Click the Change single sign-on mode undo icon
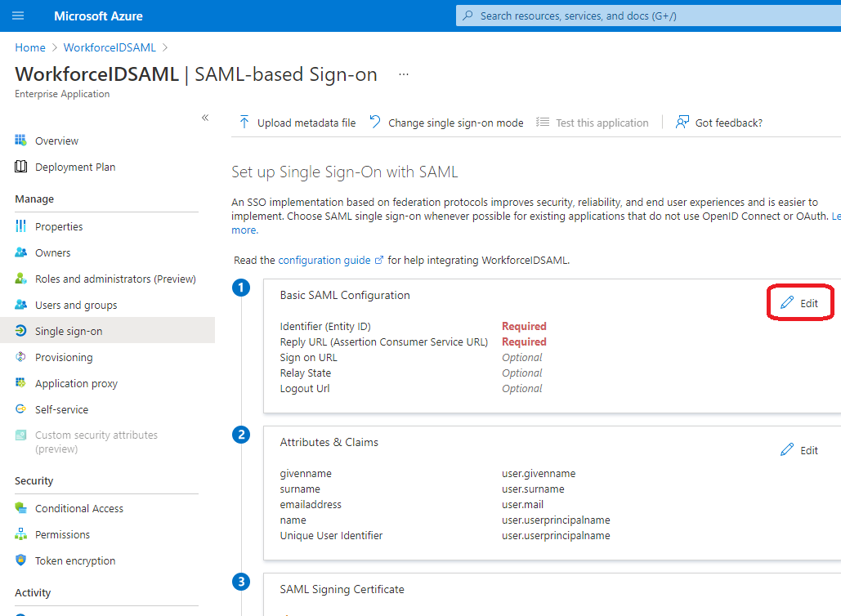841x616 pixels. pyautogui.click(x=375, y=122)
